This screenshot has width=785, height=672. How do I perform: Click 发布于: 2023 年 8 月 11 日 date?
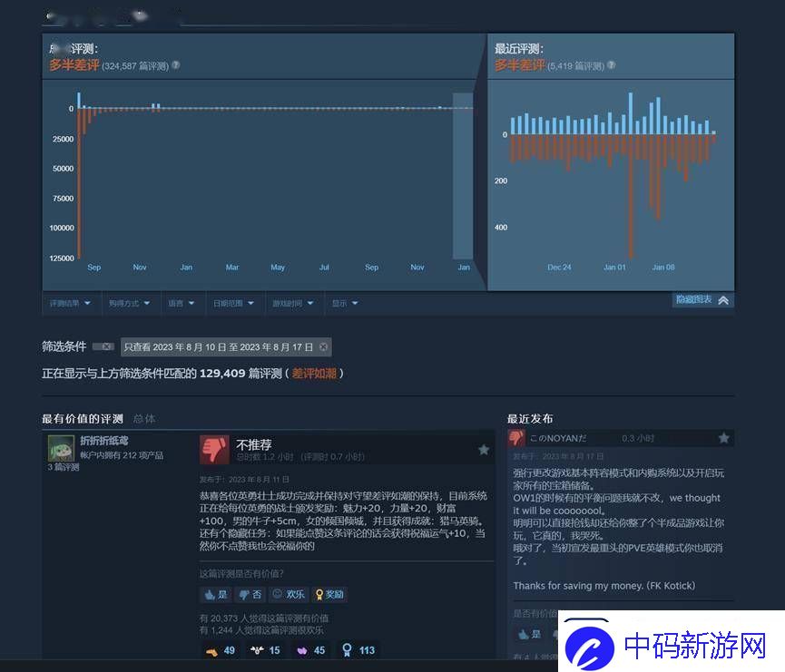244,480
